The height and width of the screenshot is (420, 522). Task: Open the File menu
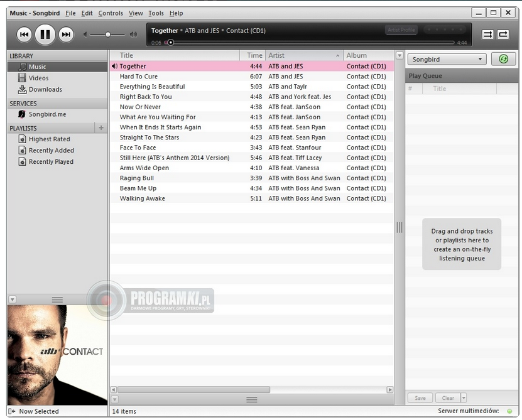click(70, 13)
